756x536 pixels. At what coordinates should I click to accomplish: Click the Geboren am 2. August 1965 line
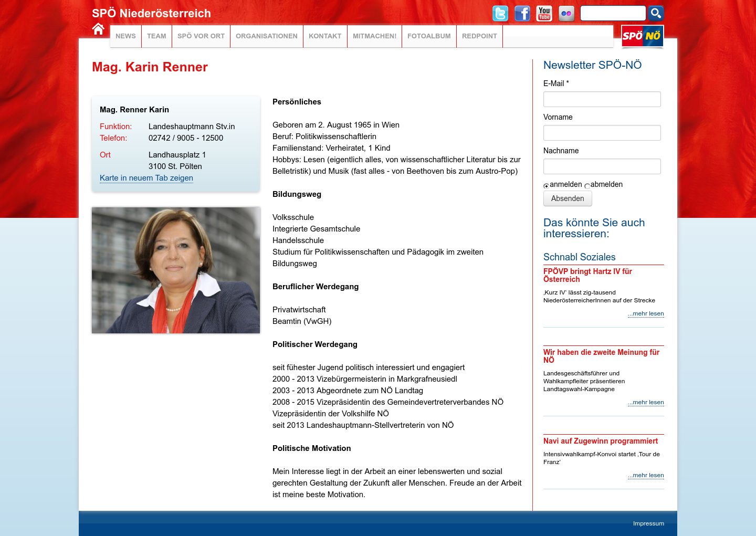click(336, 125)
